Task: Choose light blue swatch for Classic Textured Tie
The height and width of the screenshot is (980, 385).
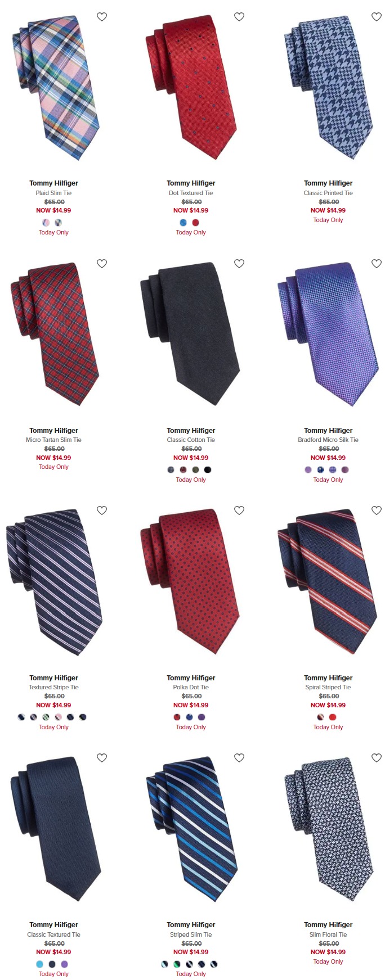Action: pyautogui.click(x=40, y=964)
